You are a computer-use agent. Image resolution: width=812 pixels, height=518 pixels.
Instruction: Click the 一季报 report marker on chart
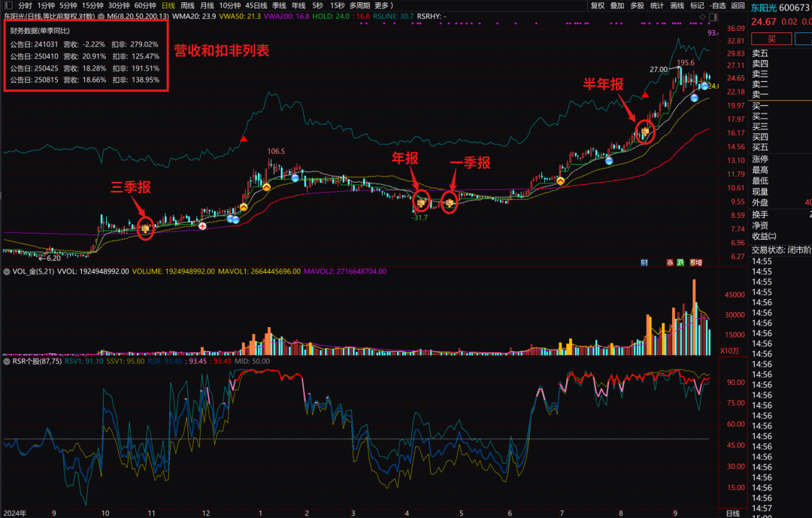(450, 202)
